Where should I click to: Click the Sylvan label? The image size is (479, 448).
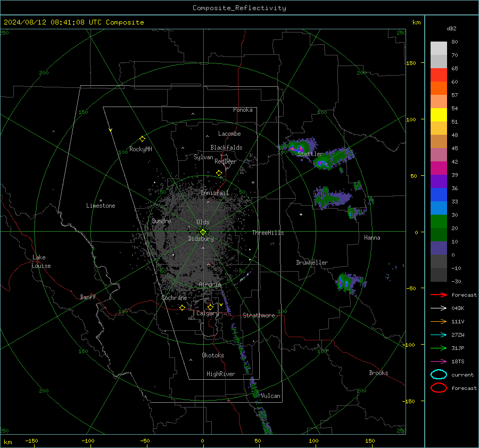[203, 157]
